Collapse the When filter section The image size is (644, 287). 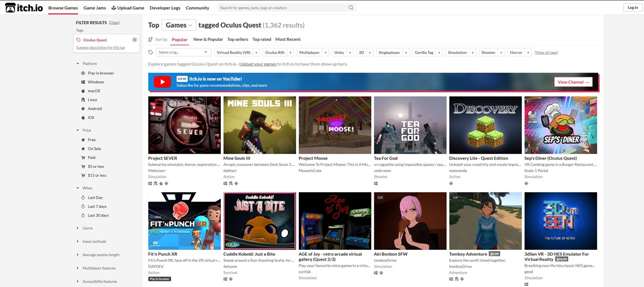(85, 188)
